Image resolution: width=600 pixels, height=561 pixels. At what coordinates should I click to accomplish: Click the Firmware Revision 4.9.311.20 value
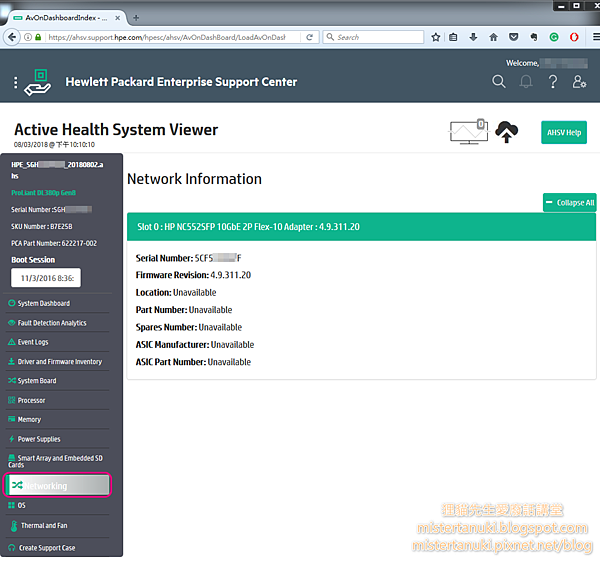coord(230,275)
